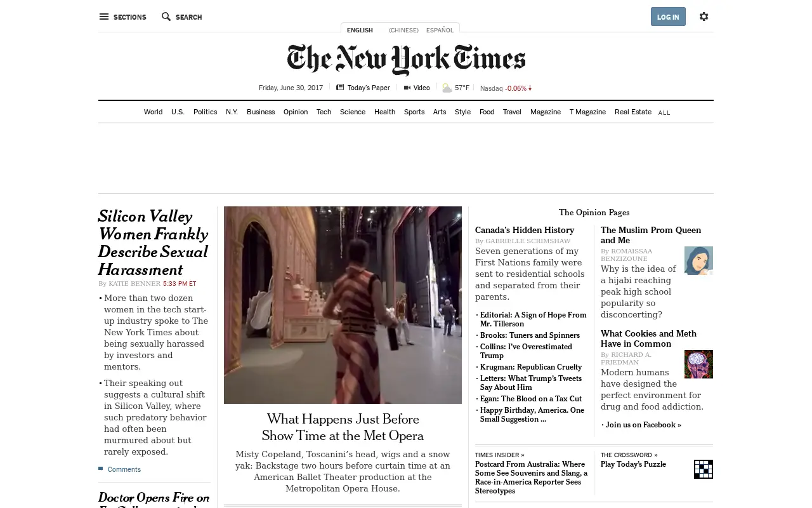This screenshot has width=812, height=508.
Task: Click the Search magnifier icon
Action: pos(166,17)
